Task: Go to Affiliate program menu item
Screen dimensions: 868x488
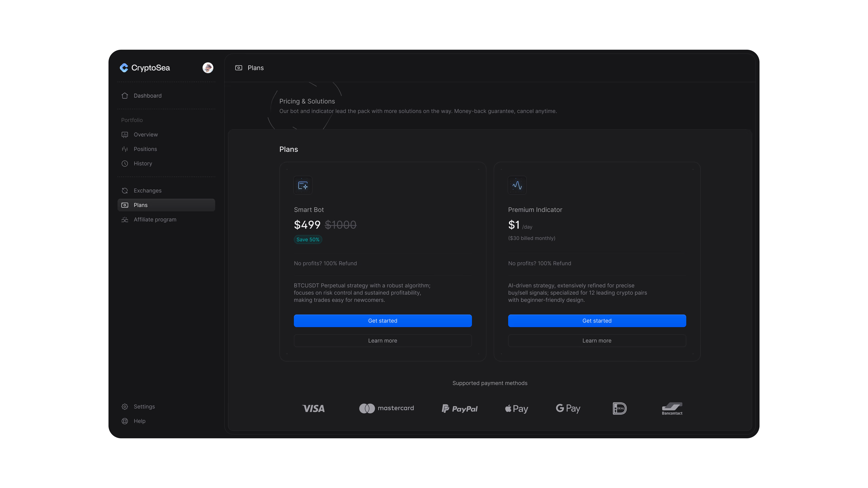Action: tap(155, 220)
